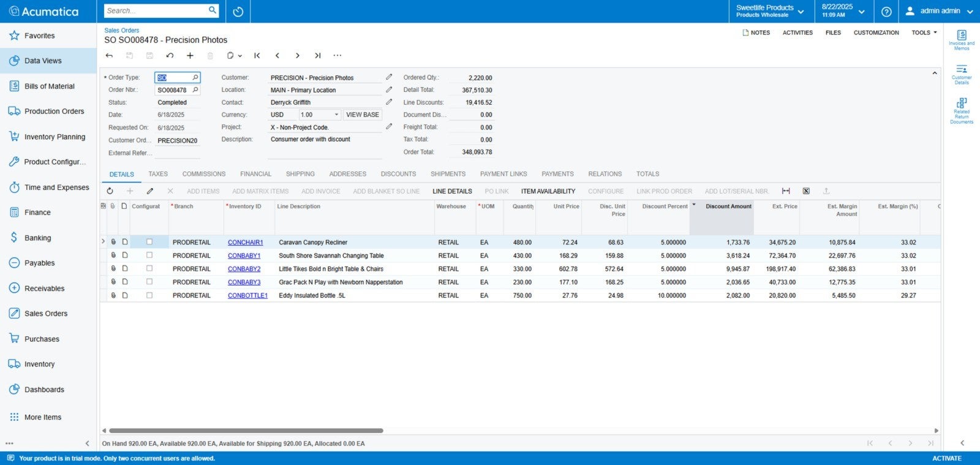The width and height of the screenshot is (980, 465).
Task: Open clipboard copy-paste dropdown
Action: tap(234, 56)
